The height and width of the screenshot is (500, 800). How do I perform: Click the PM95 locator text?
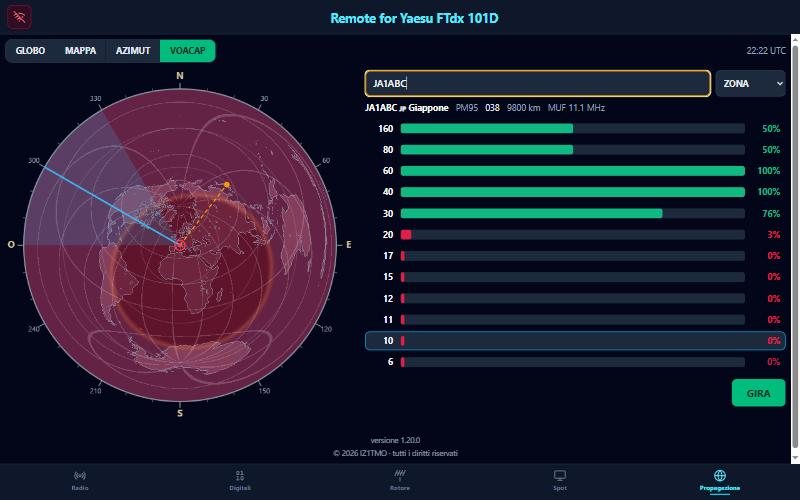pos(467,108)
